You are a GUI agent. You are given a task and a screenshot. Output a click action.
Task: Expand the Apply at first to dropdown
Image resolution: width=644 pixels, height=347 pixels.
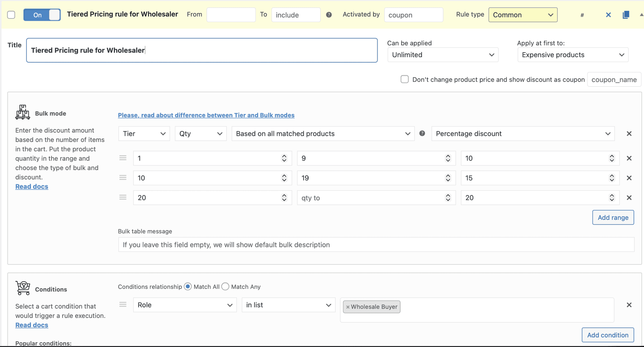[573, 55]
